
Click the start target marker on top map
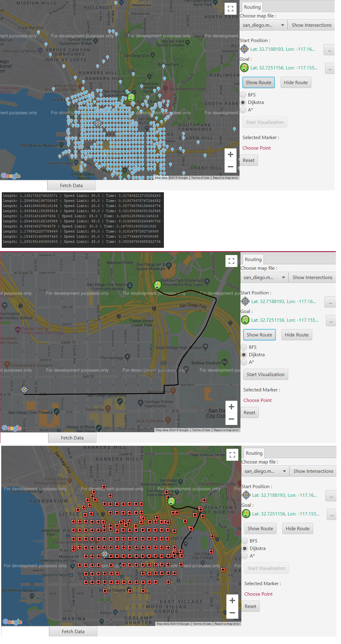click(98, 123)
